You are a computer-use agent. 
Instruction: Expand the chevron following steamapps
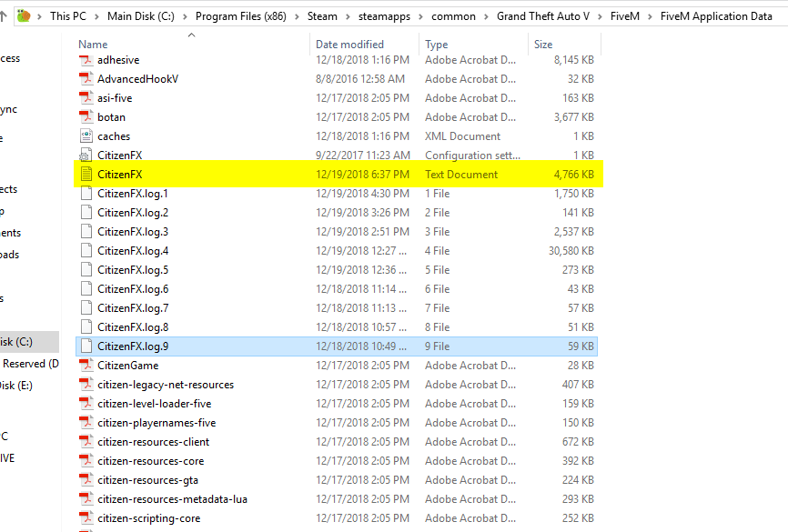(x=420, y=16)
